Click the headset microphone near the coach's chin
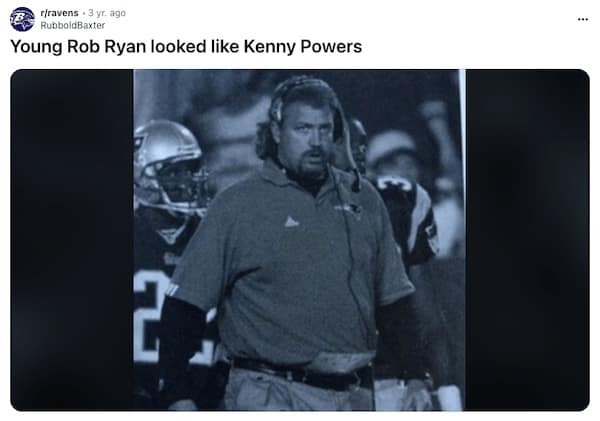 pos(355,183)
